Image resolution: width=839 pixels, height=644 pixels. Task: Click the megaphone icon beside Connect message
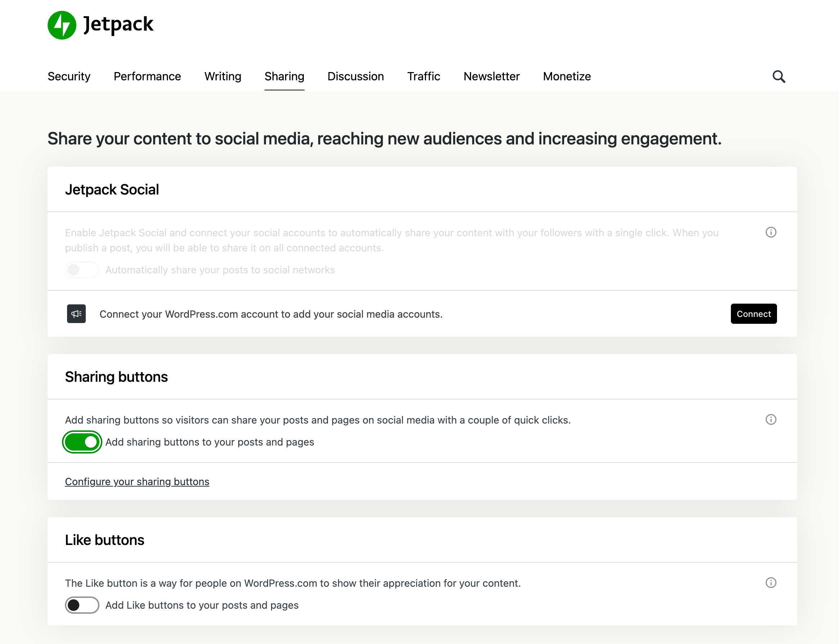[76, 314]
